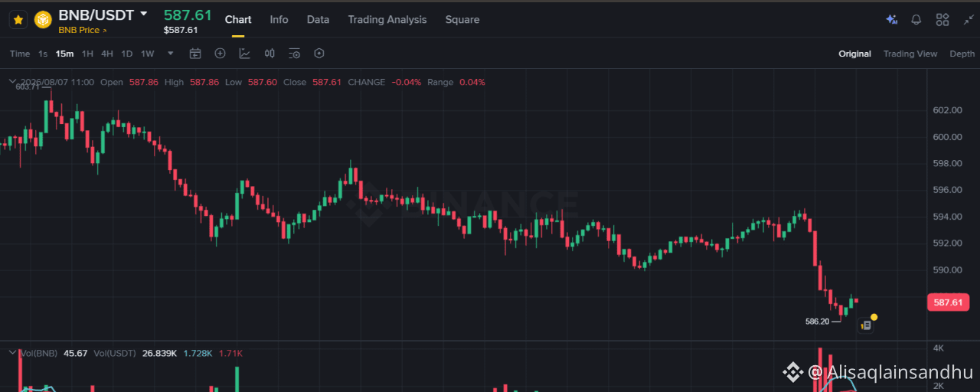This screenshot has height=392, width=980.
Task: Click the collapse/exit fullscreen arrows icon
Action: click(x=969, y=20)
